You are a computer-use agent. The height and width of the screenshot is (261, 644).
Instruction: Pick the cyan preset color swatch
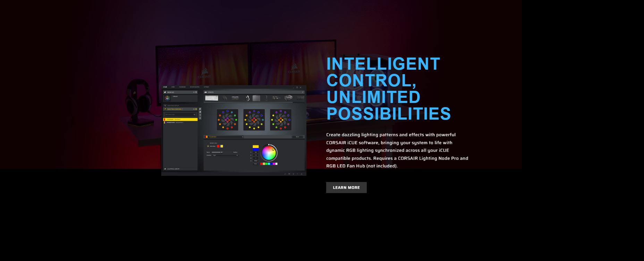click(269, 164)
